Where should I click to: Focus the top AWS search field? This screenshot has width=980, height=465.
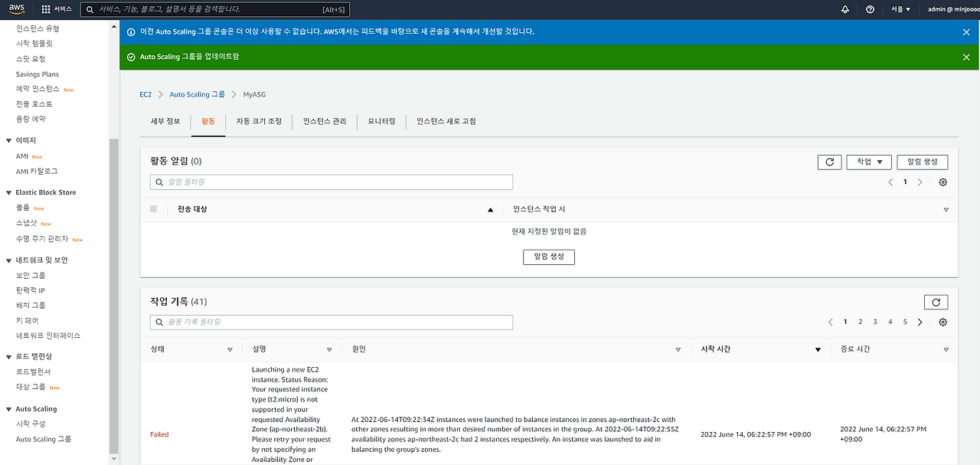[214, 9]
